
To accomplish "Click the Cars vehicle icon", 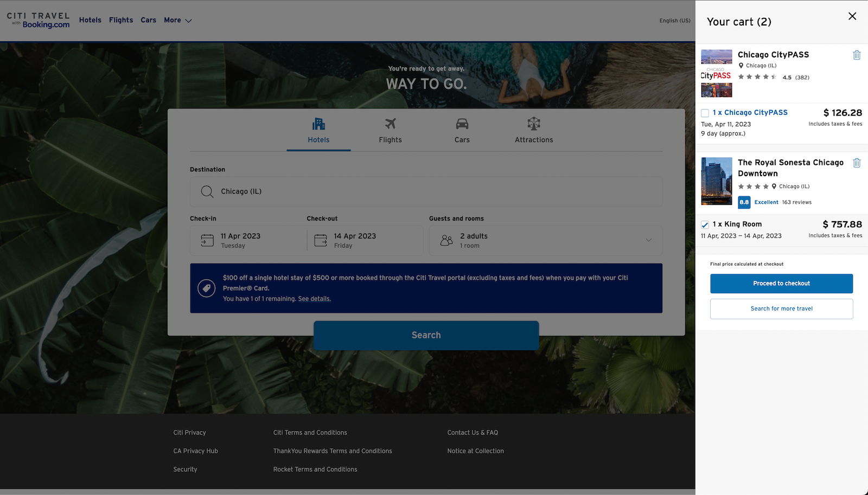I will coord(462,124).
